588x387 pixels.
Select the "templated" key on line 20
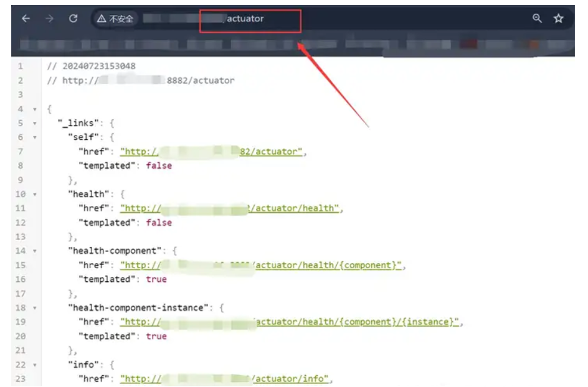(107, 337)
